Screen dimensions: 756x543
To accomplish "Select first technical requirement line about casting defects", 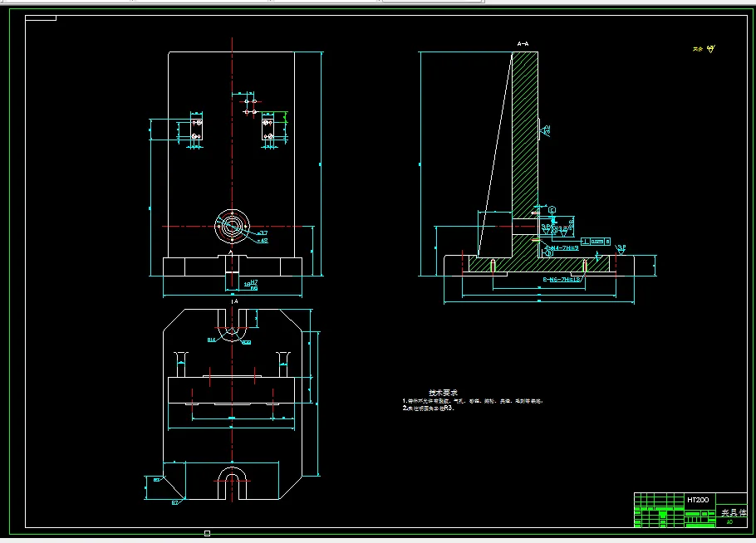I will point(473,401).
